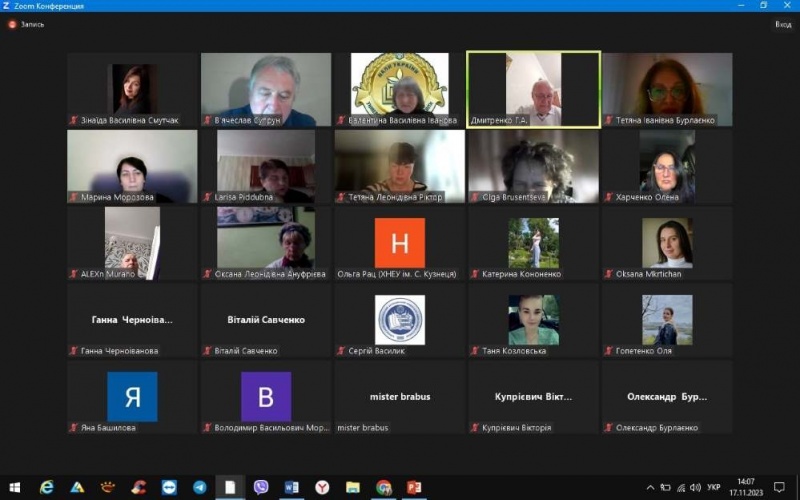Click muted mic icon beside Яна Башилова
The width and height of the screenshot is (800, 500).
(x=73, y=428)
